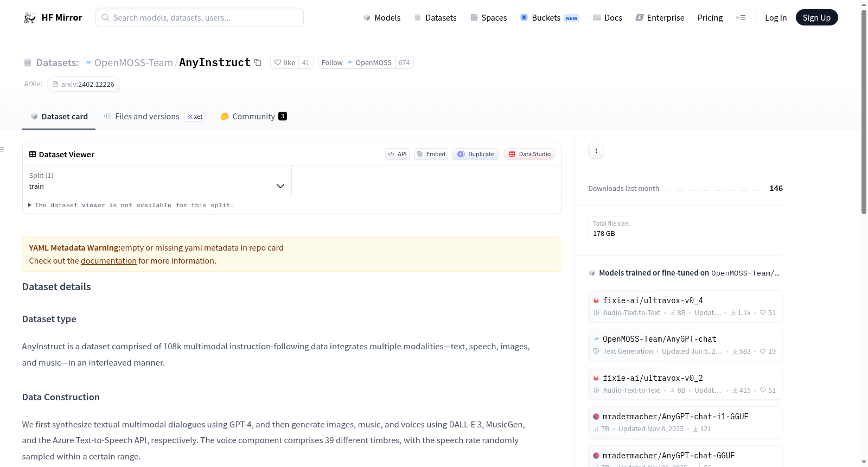The height and width of the screenshot is (467, 868).
Task: Click the Dataset type heading
Action: click(49, 319)
